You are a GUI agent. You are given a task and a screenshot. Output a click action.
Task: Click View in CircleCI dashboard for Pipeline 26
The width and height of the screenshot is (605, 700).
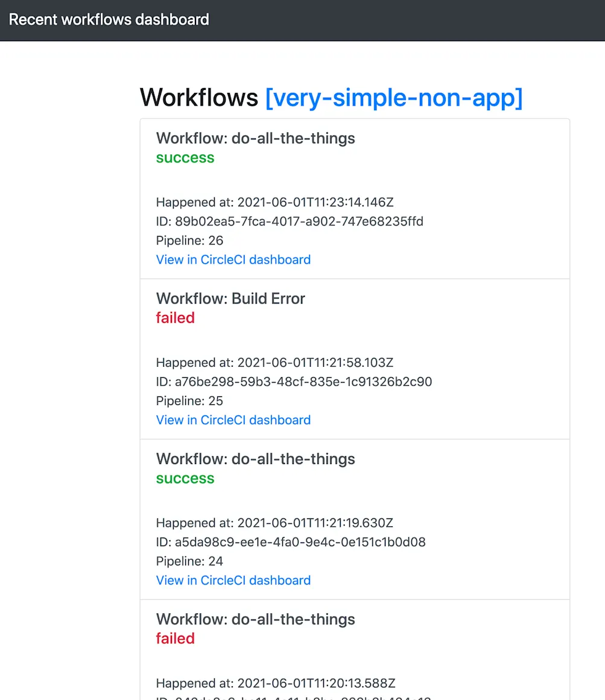(233, 259)
